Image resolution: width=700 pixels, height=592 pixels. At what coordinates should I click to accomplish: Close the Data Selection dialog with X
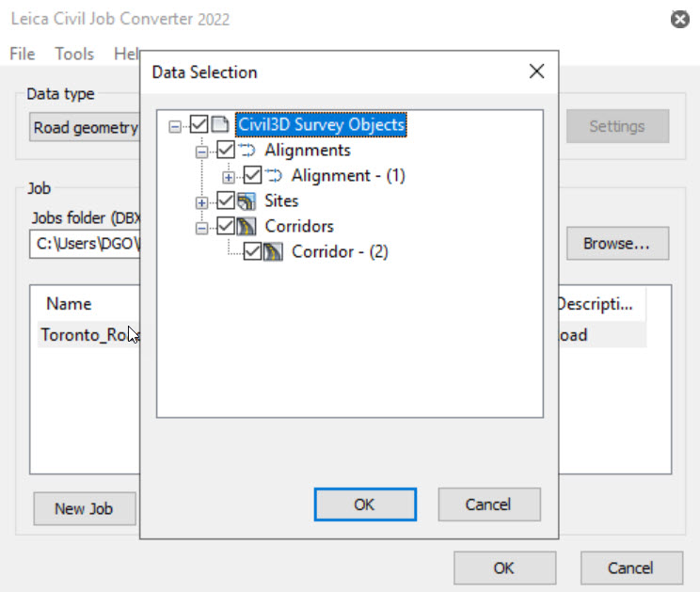coord(536,72)
